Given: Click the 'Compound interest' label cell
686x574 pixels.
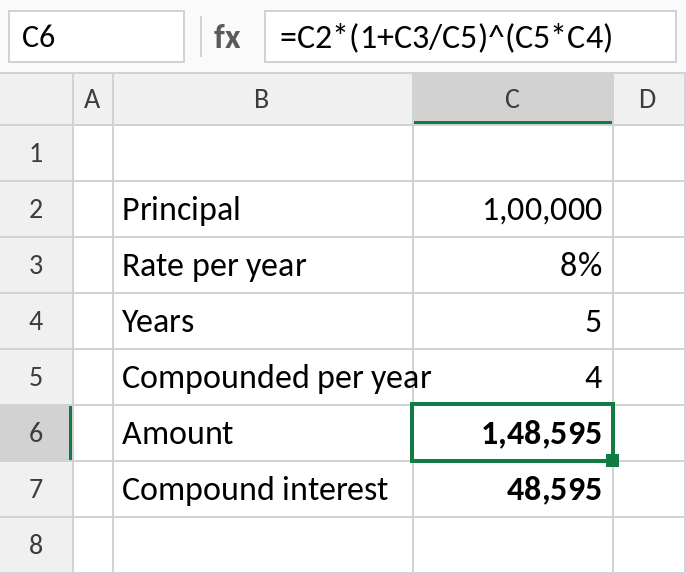Looking at the screenshot, I should click(262, 489).
